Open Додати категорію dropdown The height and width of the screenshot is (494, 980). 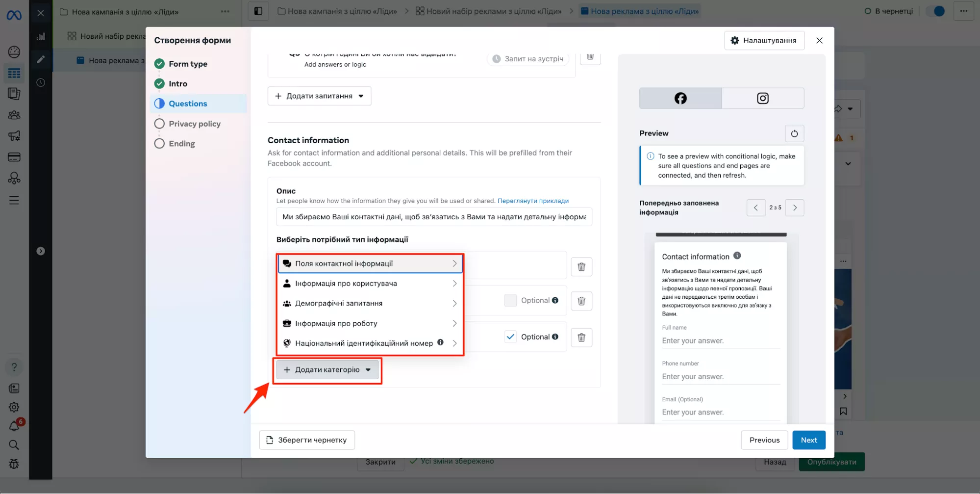click(327, 370)
